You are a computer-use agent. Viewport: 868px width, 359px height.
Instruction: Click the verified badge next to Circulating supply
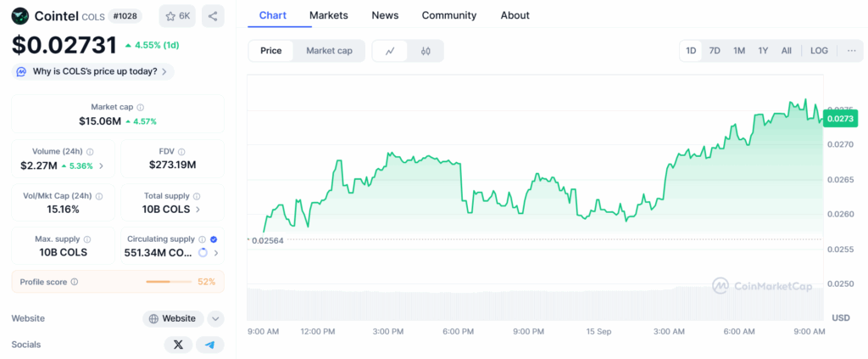coord(214,239)
